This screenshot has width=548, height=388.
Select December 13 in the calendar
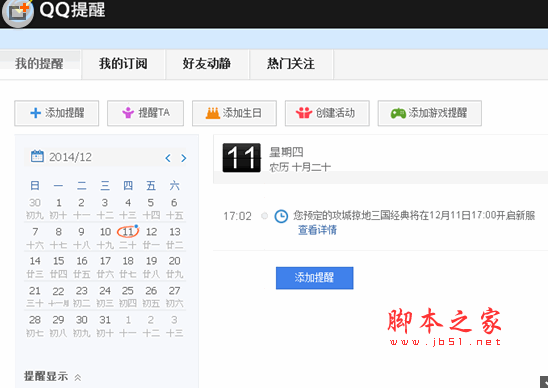coord(174,232)
